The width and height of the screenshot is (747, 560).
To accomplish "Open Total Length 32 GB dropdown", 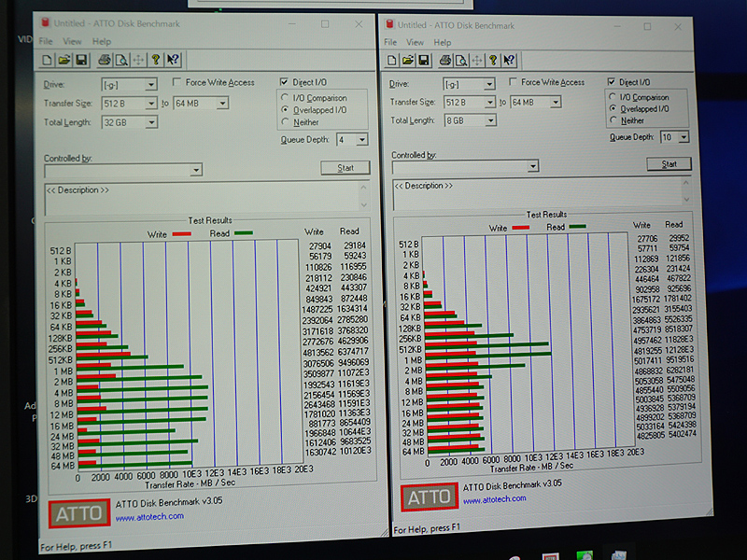I will point(150,122).
